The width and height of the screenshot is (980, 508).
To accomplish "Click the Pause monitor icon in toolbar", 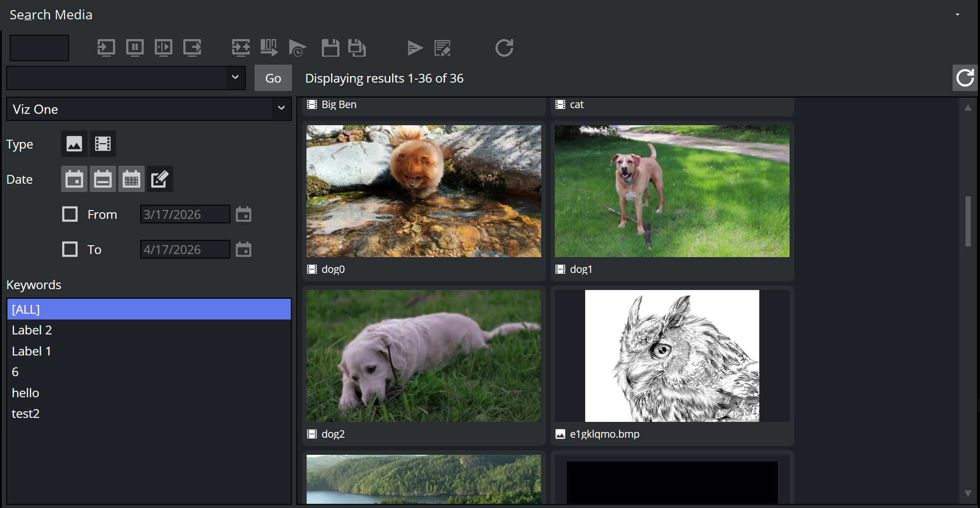I will pyautogui.click(x=135, y=47).
